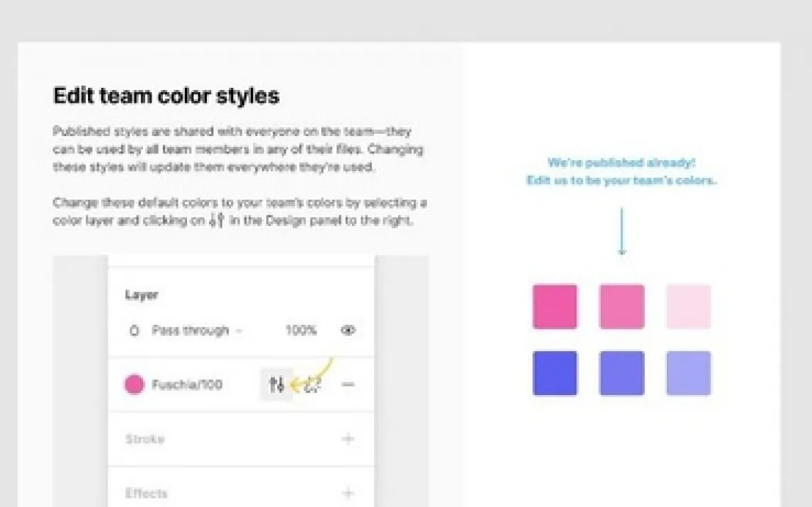Expand the Stroke section label
Viewport: 812px width, 507px height.
[145, 439]
